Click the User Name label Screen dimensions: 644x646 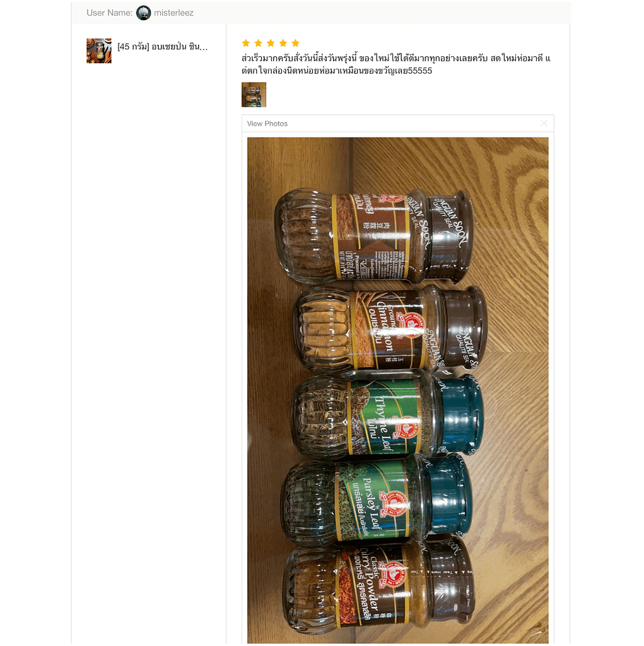(110, 13)
